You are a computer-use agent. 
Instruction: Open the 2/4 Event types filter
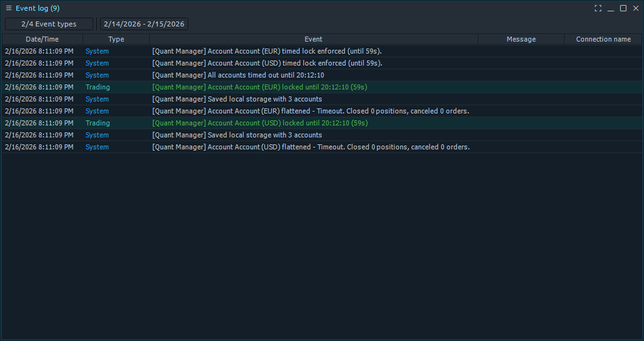tap(49, 24)
